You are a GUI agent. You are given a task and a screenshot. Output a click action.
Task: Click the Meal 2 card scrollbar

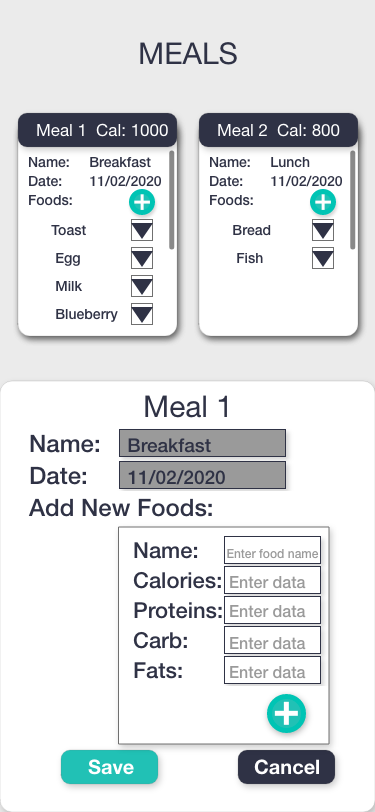353,200
